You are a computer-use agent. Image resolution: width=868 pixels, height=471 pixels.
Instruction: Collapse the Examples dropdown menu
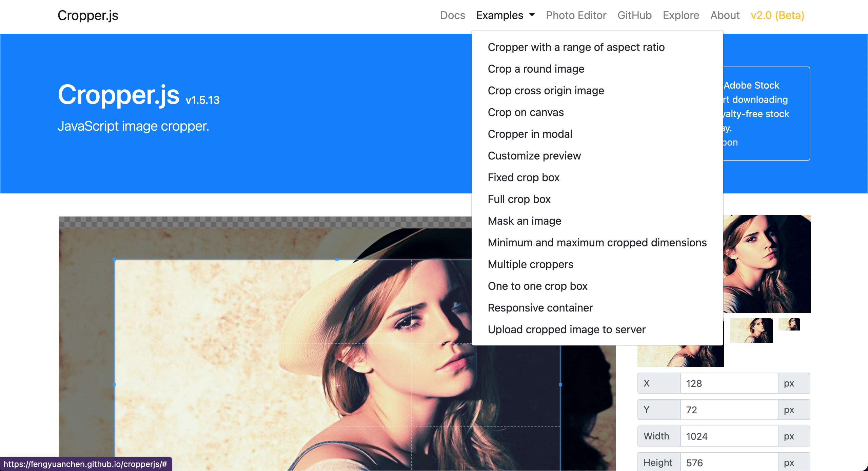pos(505,15)
